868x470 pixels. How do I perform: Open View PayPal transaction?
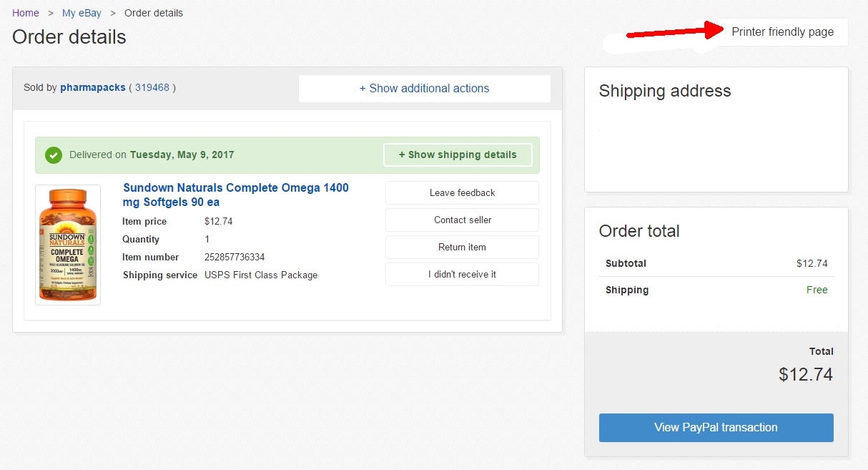click(x=716, y=428)
